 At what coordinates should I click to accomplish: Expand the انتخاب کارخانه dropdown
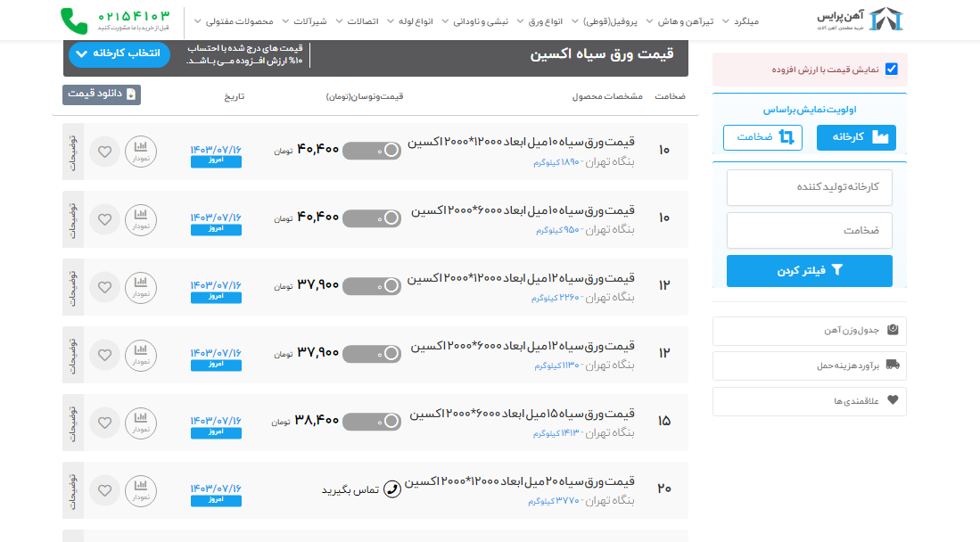tap(119, 53)
